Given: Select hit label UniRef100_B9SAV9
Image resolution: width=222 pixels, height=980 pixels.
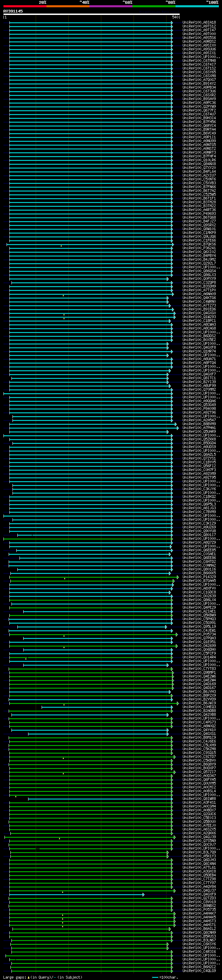Looking at the screenshot, I should click(199, 99).
